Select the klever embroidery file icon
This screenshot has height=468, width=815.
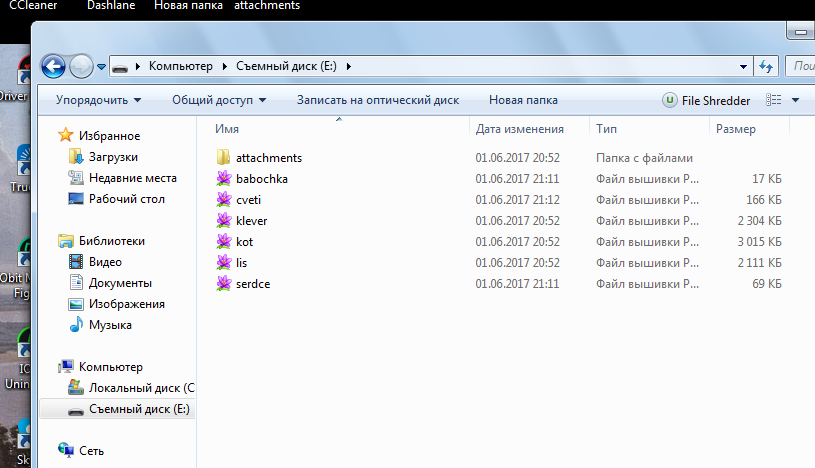(x=224, y=220)
